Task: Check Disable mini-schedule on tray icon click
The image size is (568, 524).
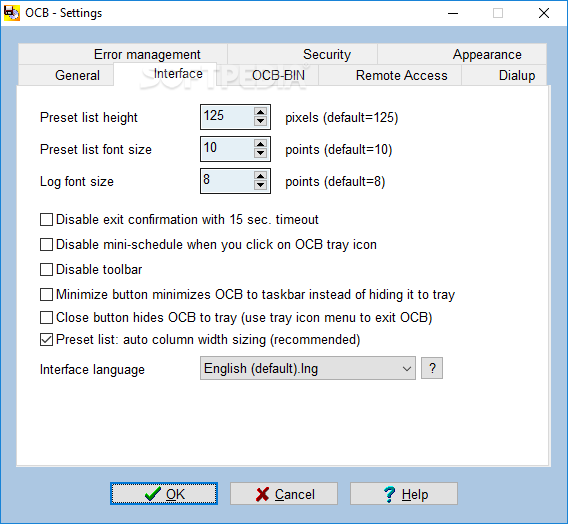Action: pos(46,244)
